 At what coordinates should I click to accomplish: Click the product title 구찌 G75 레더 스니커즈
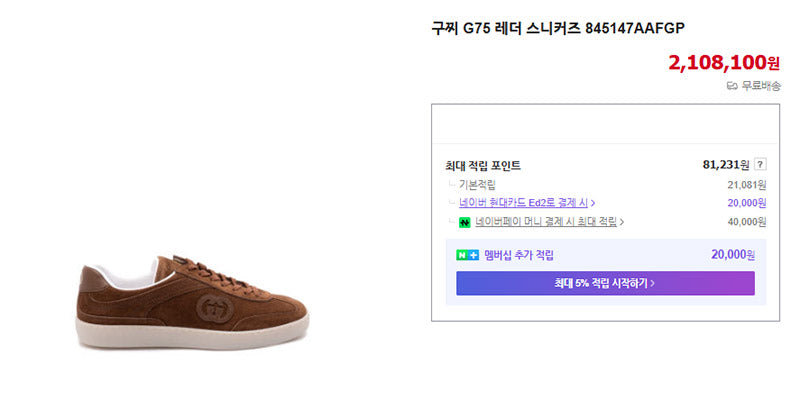506,29
